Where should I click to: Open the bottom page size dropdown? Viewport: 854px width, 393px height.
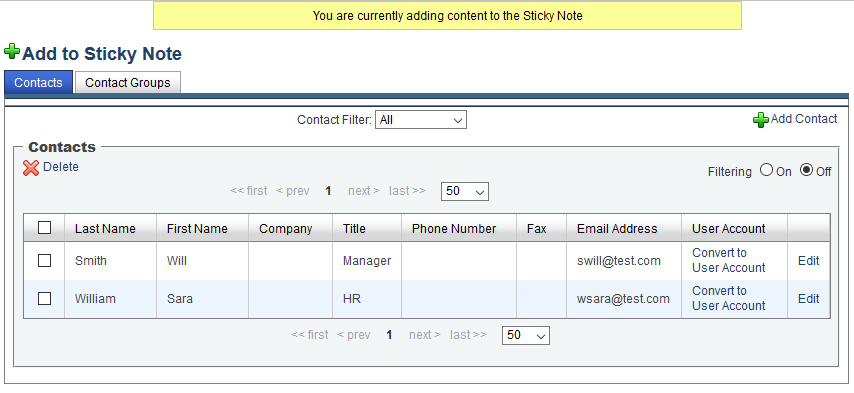pyautogui.click(x=526, y=335)
